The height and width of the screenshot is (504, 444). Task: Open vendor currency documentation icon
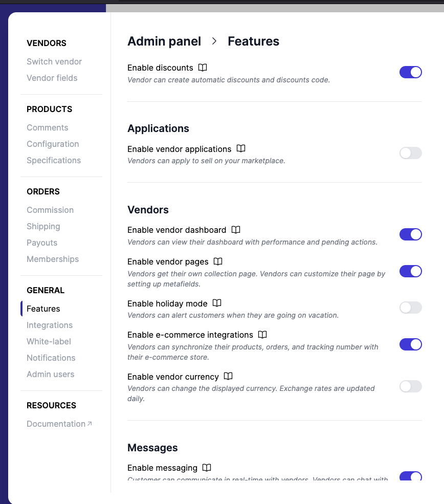[227, 376]
